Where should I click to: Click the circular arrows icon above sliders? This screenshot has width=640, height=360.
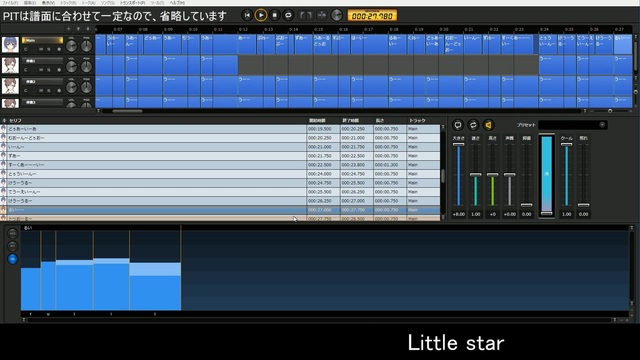pos(473,125)
